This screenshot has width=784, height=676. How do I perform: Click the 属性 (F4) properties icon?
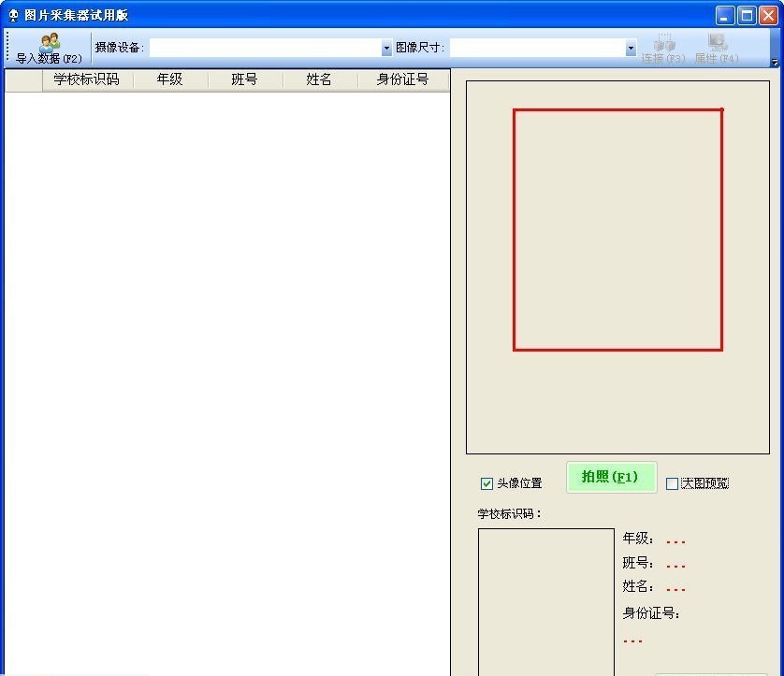[717, 42]
